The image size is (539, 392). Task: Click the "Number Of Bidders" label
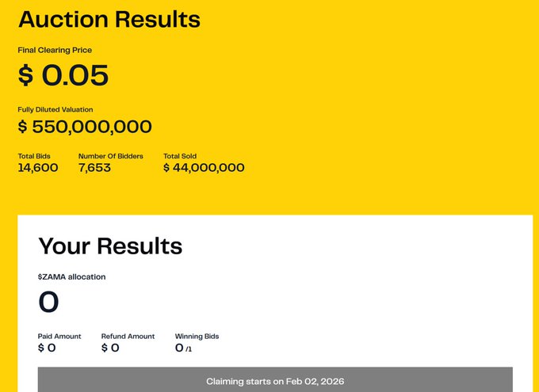[x=111, y=156]
